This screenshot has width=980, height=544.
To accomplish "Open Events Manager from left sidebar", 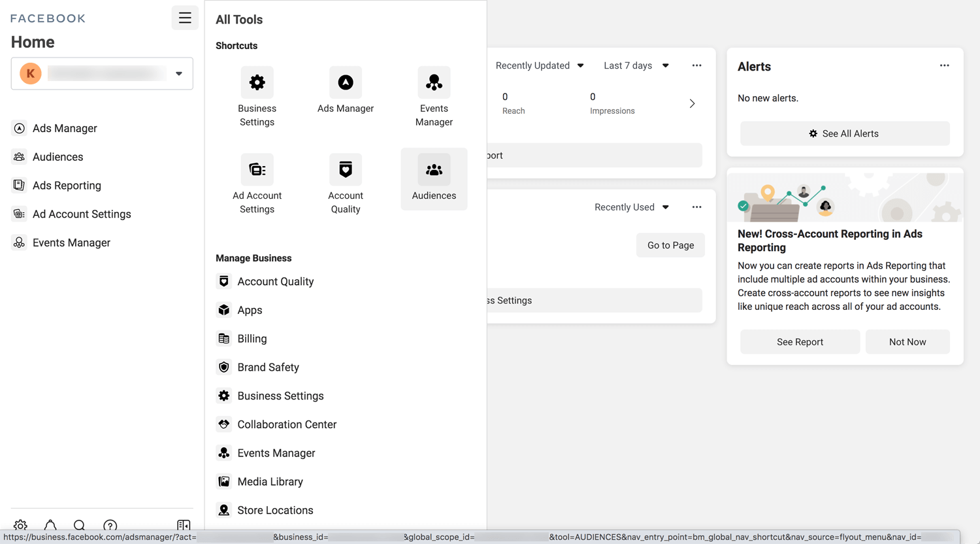I will click(71, 243).
